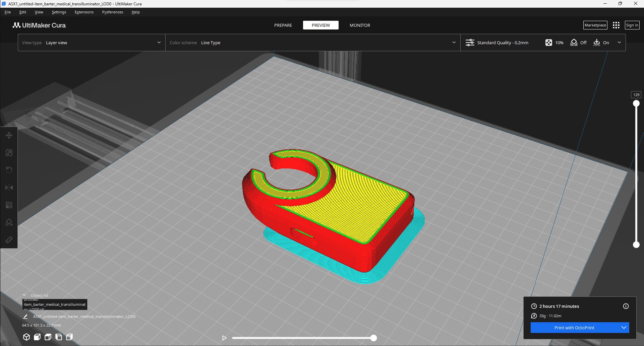The image size is (644, 346).
Task: Select the Scale tool
Action: [9, 153]
